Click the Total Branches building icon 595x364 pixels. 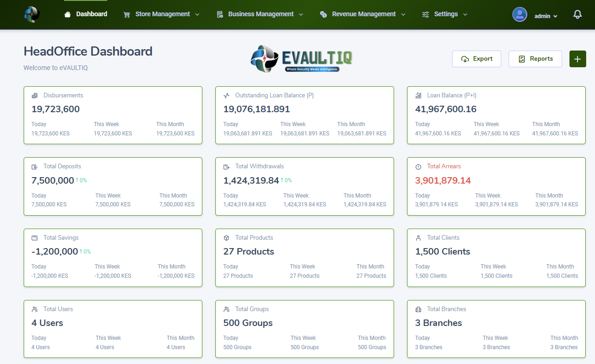point(418,309)
